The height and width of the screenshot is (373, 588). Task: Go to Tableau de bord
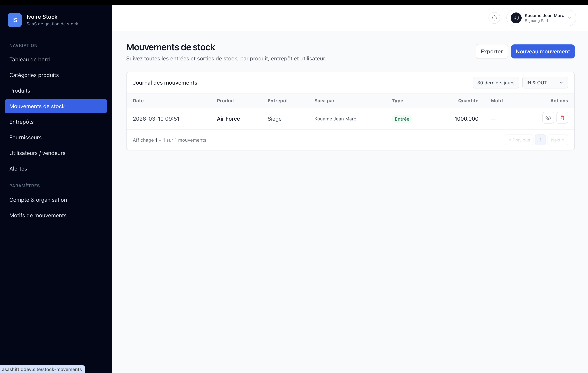point(30,59)
